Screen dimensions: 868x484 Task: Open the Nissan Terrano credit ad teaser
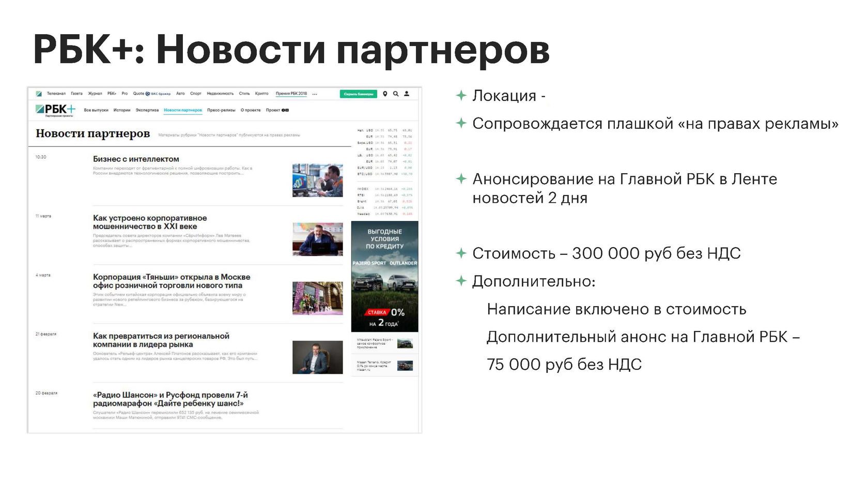[385, 366]
